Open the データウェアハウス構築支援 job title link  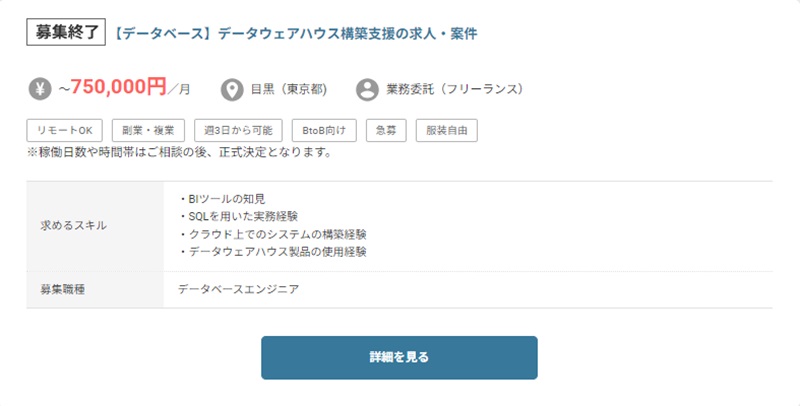click(x=296, y=33)
